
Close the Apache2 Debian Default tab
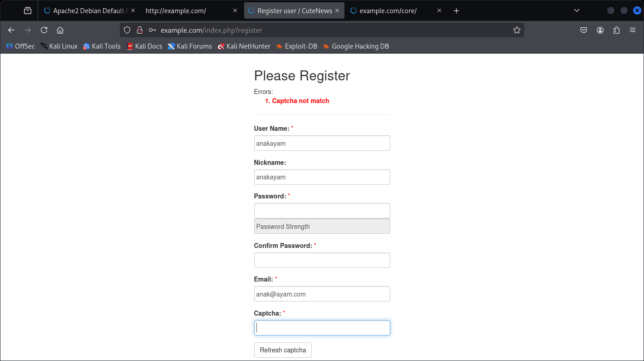pyautogui.click(x=133, y=10)
